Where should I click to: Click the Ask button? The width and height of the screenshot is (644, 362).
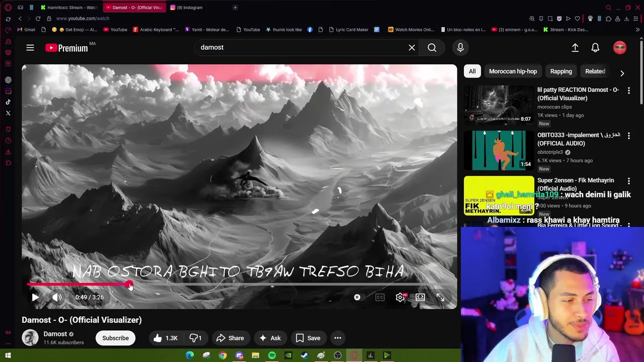(x=270, y=338)
